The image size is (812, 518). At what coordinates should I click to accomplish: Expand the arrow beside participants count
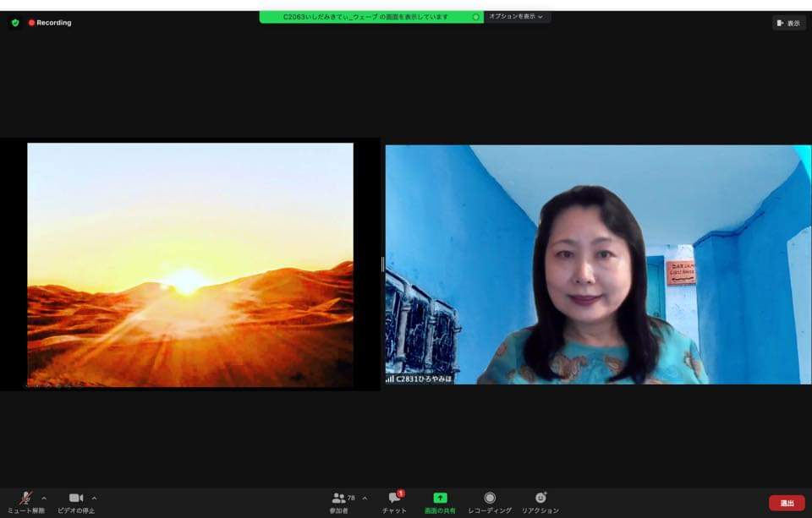click(x=365, y=498)
